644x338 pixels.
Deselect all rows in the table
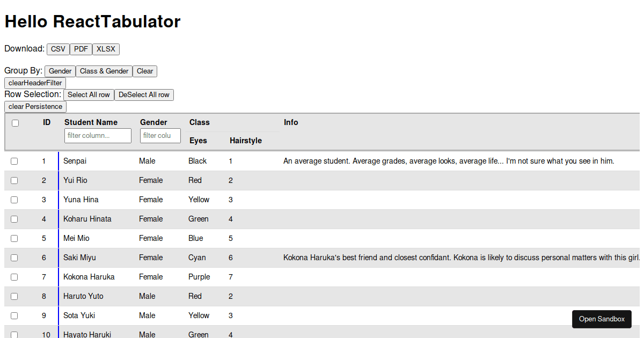pyautogui.click(x=144, y=94)
